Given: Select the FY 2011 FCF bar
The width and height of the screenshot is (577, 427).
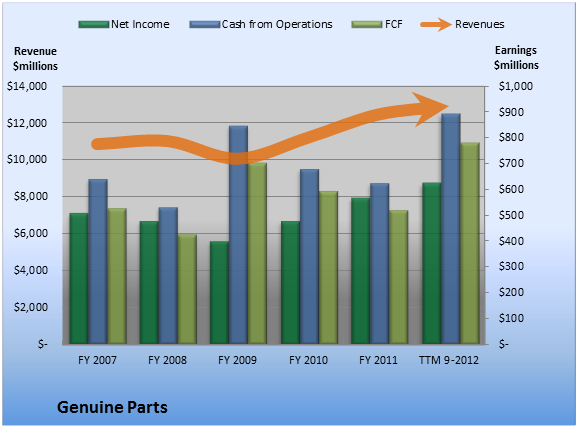Looking at the screenshot, I should (x=399, y=277).
